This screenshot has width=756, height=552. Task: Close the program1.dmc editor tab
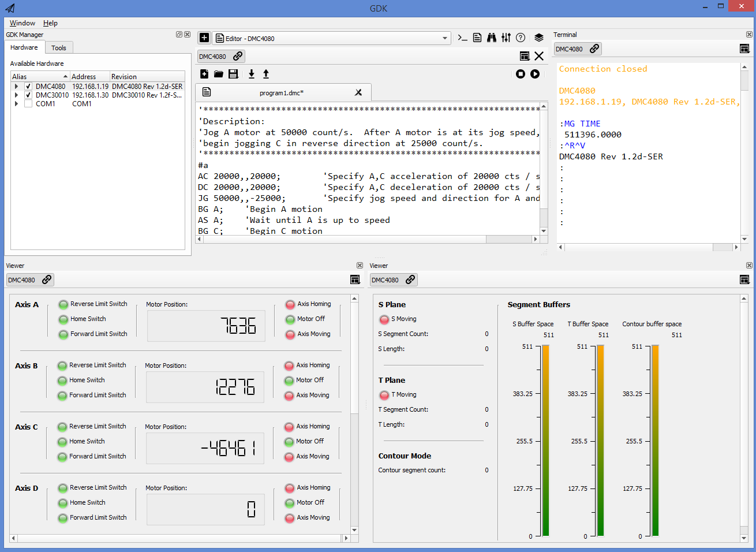[x=358, y=92]
